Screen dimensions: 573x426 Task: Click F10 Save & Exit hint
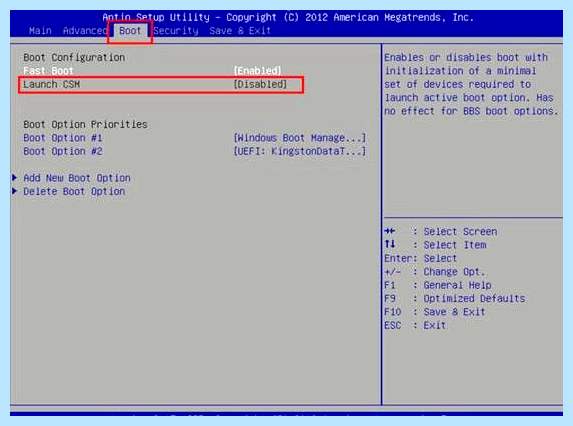click(x=435, y=312)
